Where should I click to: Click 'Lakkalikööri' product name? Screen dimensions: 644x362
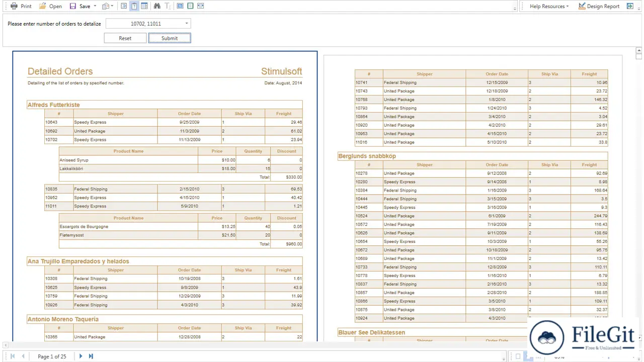pos(71,168)
